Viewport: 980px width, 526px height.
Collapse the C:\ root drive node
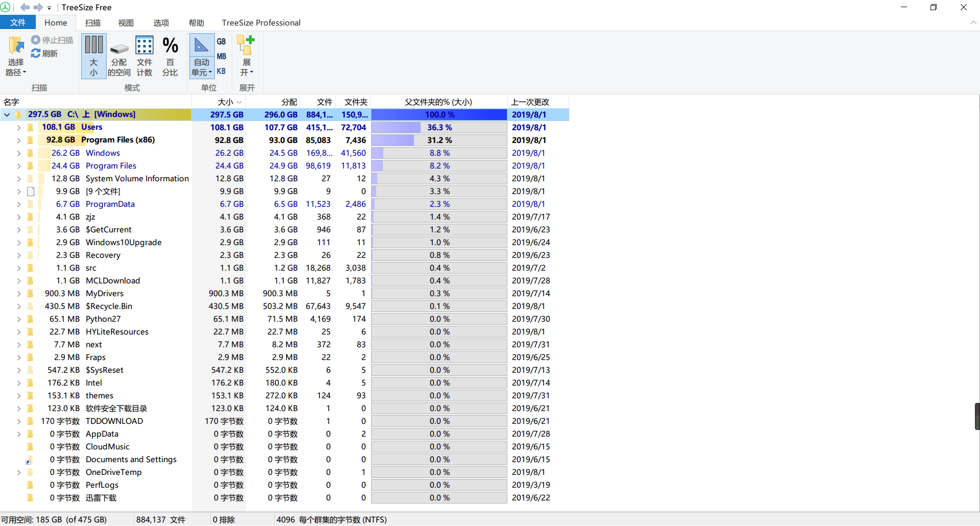click(x=7, y=115)
